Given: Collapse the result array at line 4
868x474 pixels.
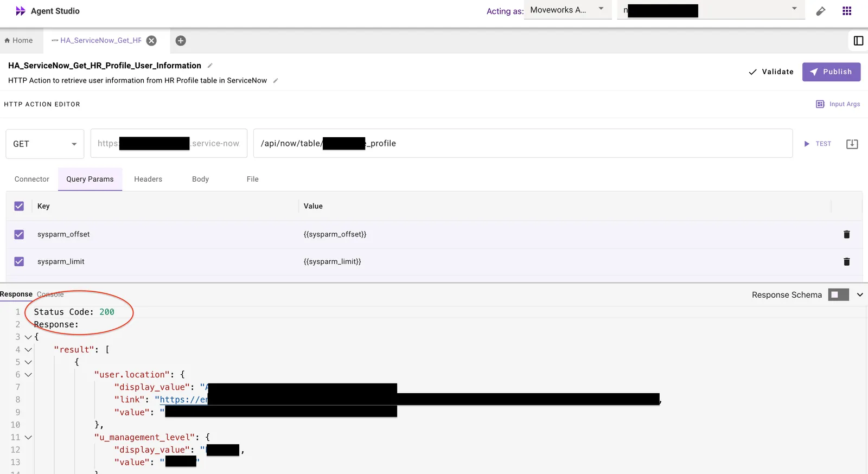Looking at the screenshot, I should point(28,350).
